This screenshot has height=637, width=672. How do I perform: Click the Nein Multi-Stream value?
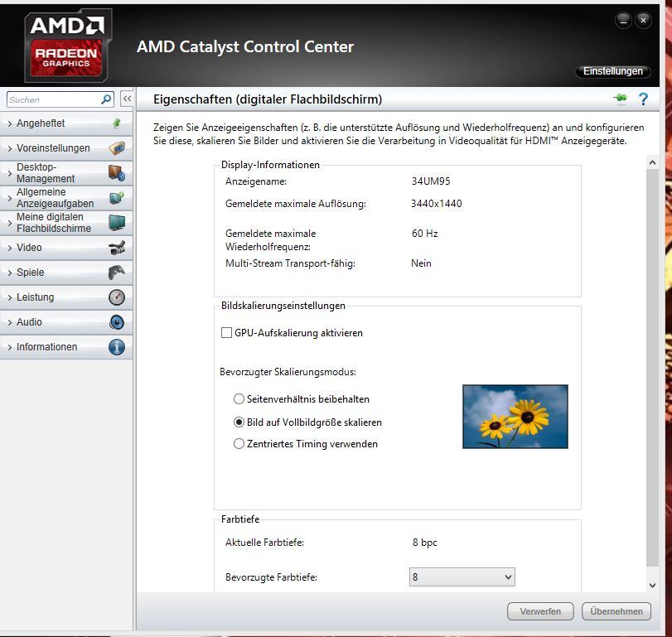(x=421, y=263)
